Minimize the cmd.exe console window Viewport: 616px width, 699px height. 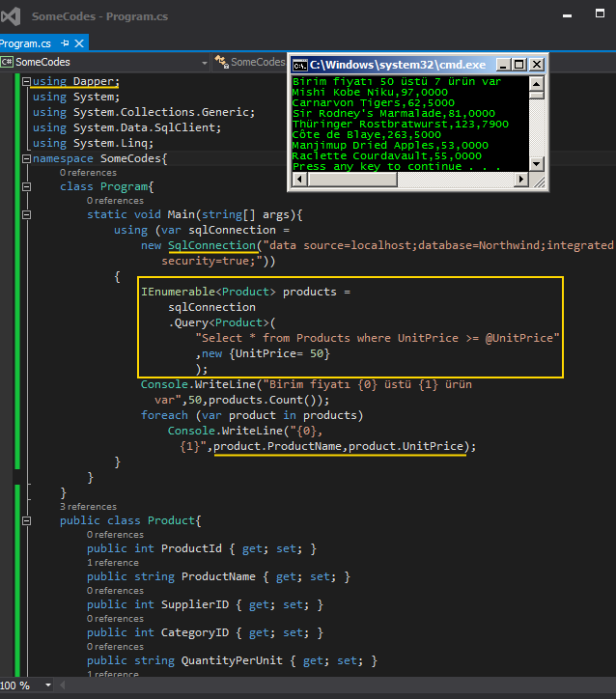click(x=503, y=65)
